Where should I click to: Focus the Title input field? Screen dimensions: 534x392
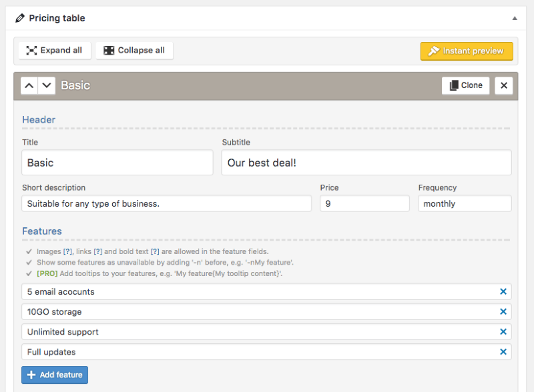pos(117,163)
